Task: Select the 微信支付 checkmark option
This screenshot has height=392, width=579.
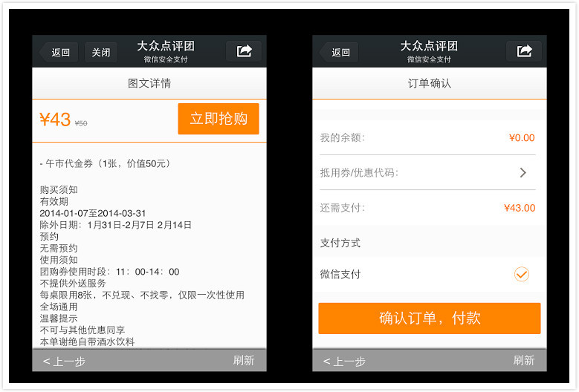Action: click(x=522, y=274)
